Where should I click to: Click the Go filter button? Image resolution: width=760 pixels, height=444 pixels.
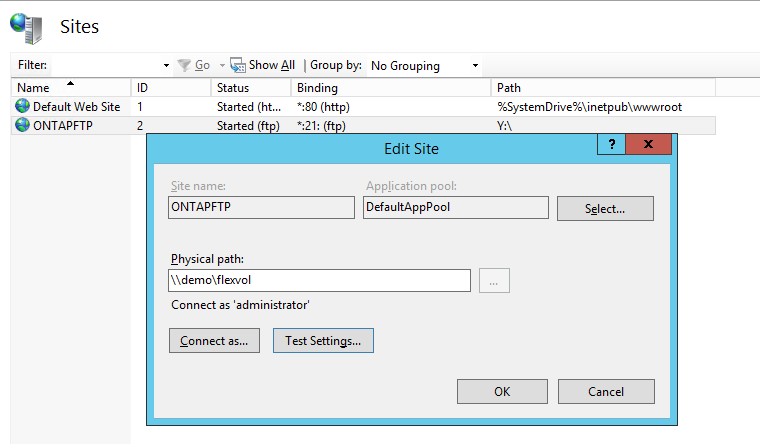pos(202,65)
